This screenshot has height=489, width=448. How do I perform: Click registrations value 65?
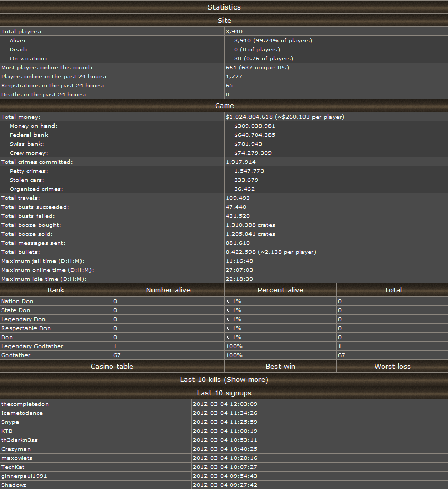pyautogui.click(x=229, y=85)
